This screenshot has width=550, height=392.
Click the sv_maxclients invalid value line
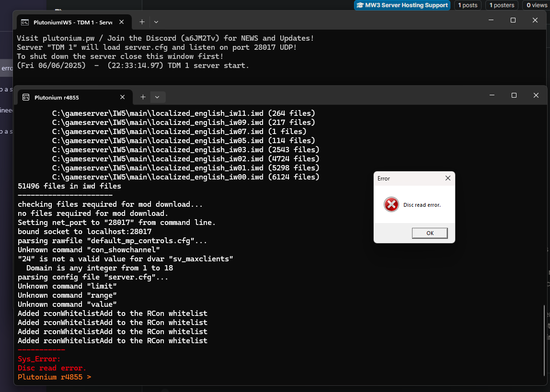pyautogui.click(x=126, y=259)
